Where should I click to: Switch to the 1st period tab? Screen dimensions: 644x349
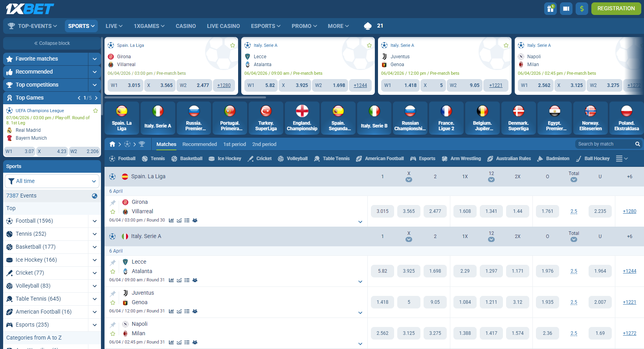point(235,144)
